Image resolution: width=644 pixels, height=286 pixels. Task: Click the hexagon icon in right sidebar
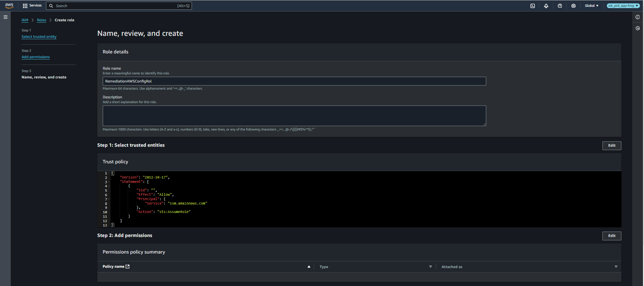point(638,28)
